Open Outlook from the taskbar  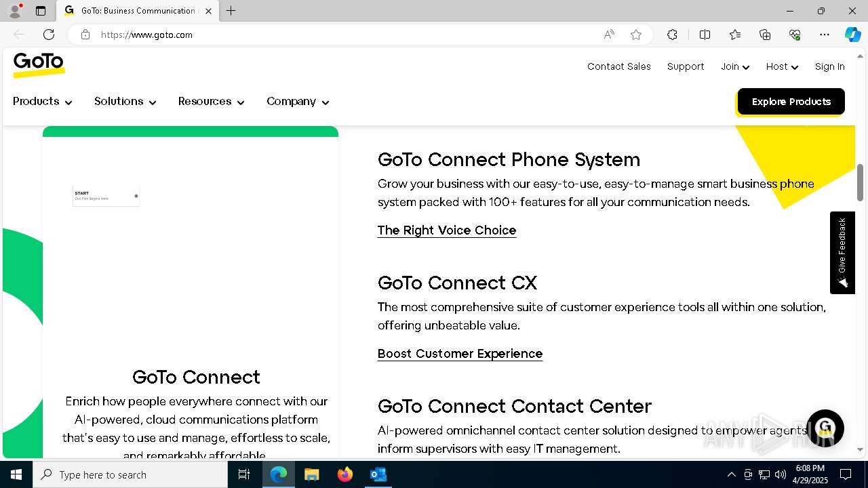(x=378, y=474)
